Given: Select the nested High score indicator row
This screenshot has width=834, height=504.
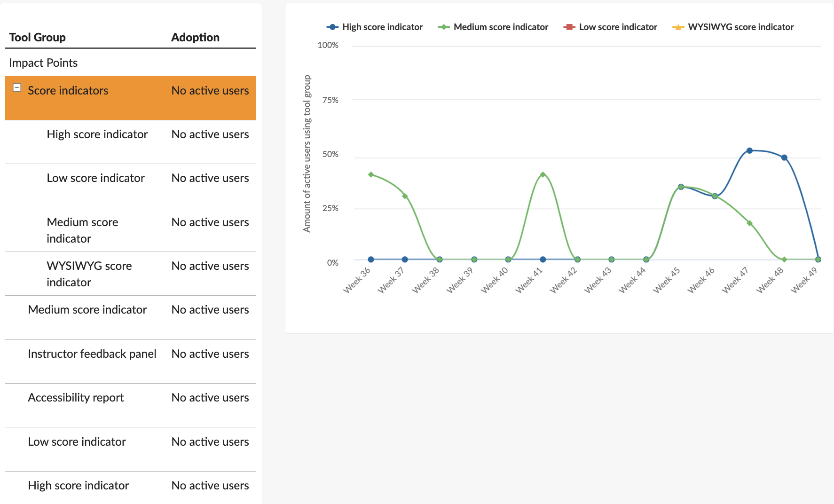Looking at the screenshot, I should tap(131, 142).
